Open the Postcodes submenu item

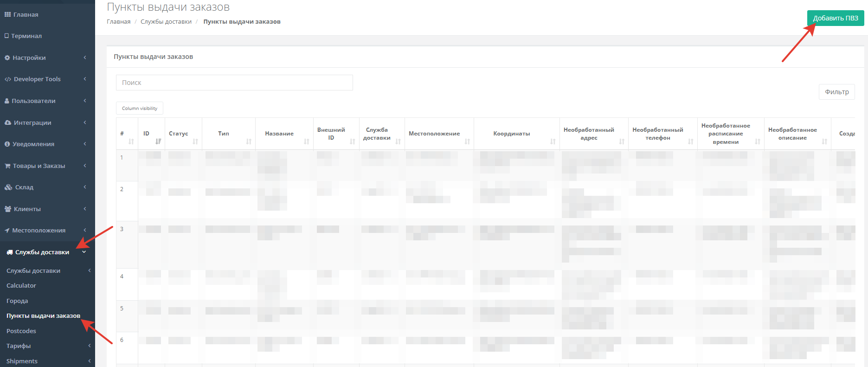tap(21, 331)
